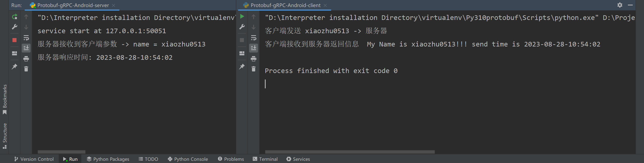Image resolution: width=644 pixels, height=163 pixels.
Task: Click the wrench icon in server pane
Action: (14, 27)
